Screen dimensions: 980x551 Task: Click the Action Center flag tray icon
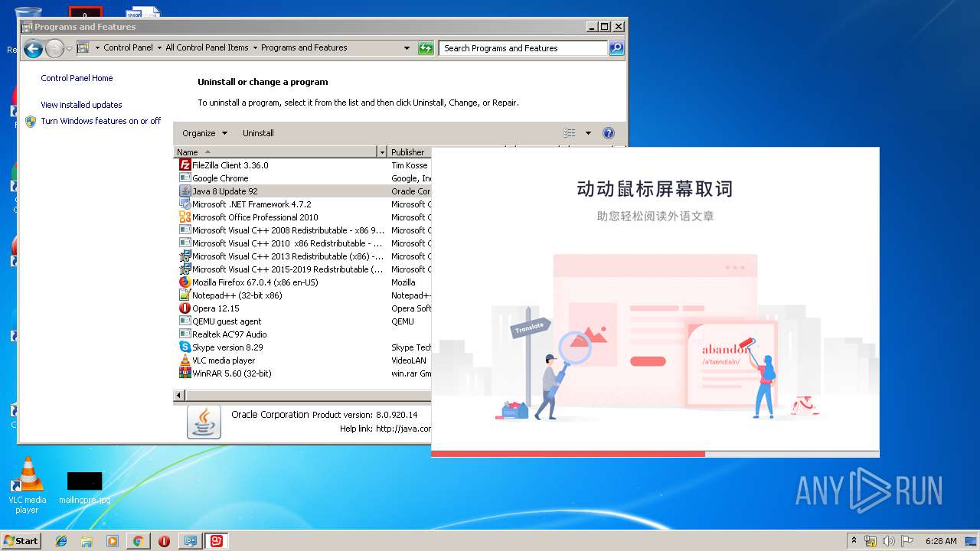pos(906,541)
